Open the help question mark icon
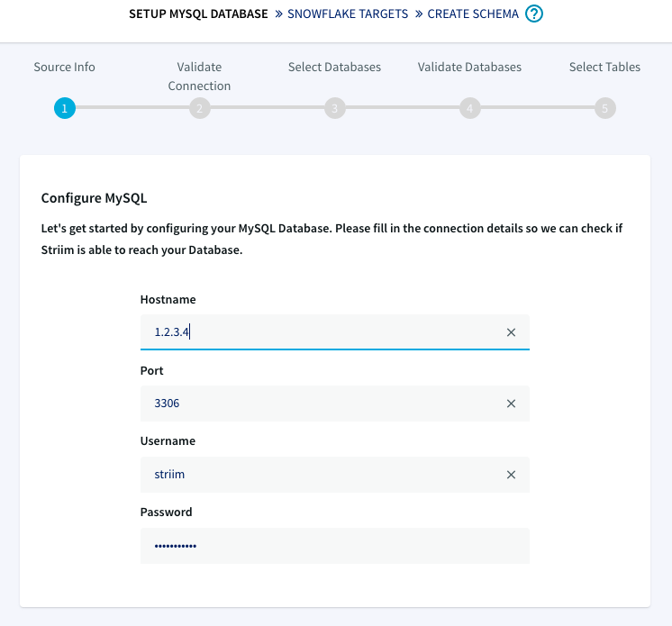672x626 pixels. pos(534,14)
